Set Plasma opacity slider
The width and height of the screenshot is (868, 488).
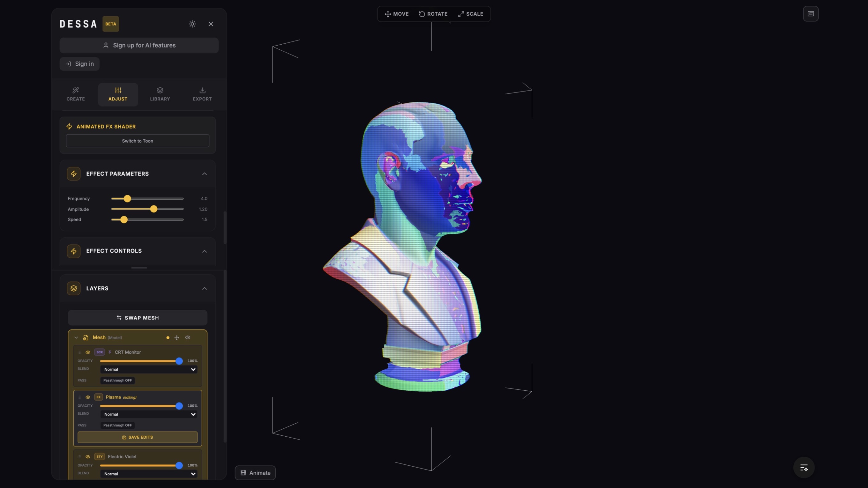[141, 406]
